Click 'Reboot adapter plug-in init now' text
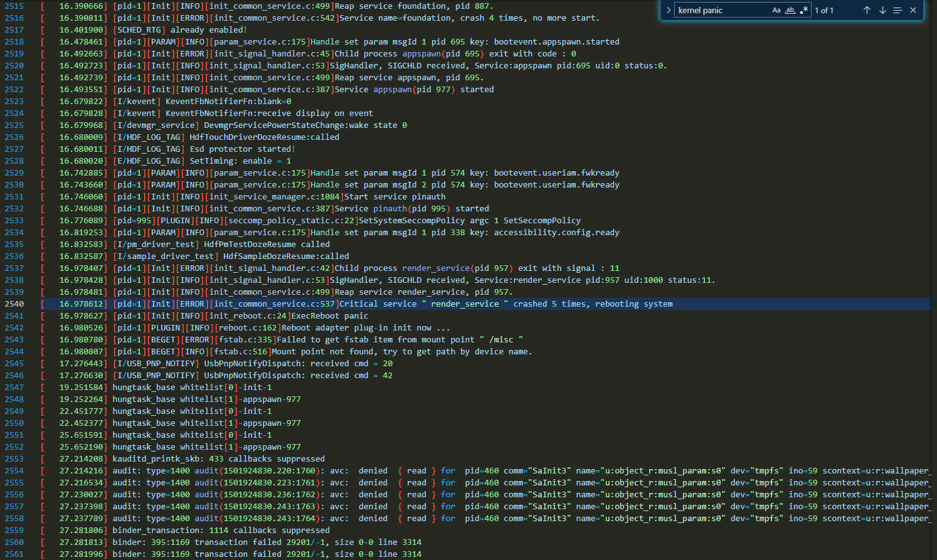 point(356,327)
